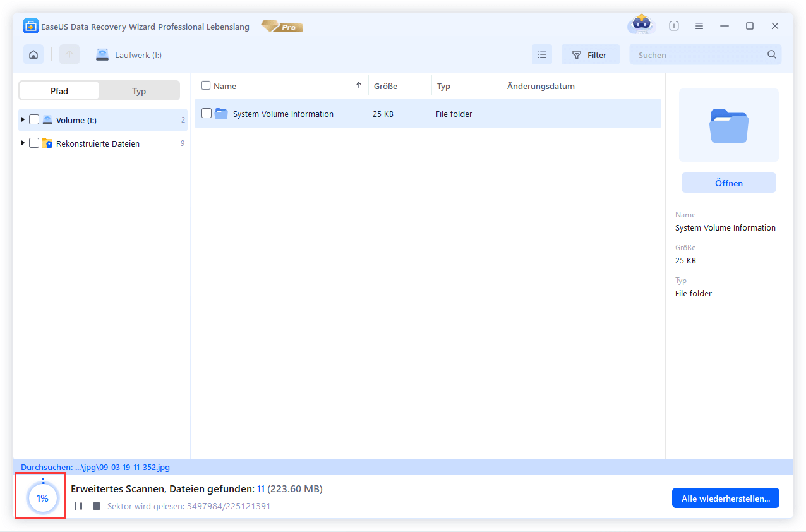The height and width of the screenshot is (532, 806).
Task: Check the Volume (I:) checkbox
Action: click(x=34, y=119)
